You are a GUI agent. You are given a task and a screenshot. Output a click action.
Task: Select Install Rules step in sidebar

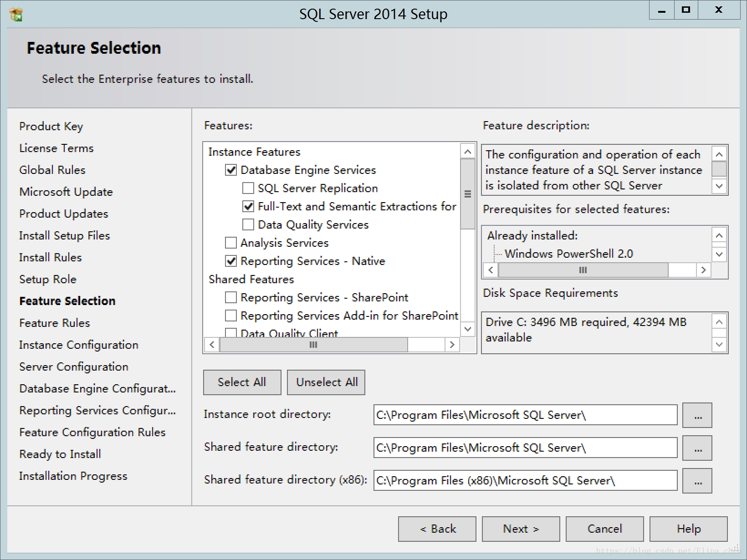click(x=51, y=258)
